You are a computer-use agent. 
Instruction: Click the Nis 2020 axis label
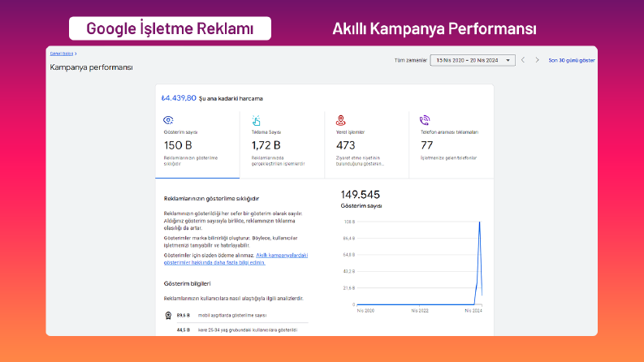[365, 311]
